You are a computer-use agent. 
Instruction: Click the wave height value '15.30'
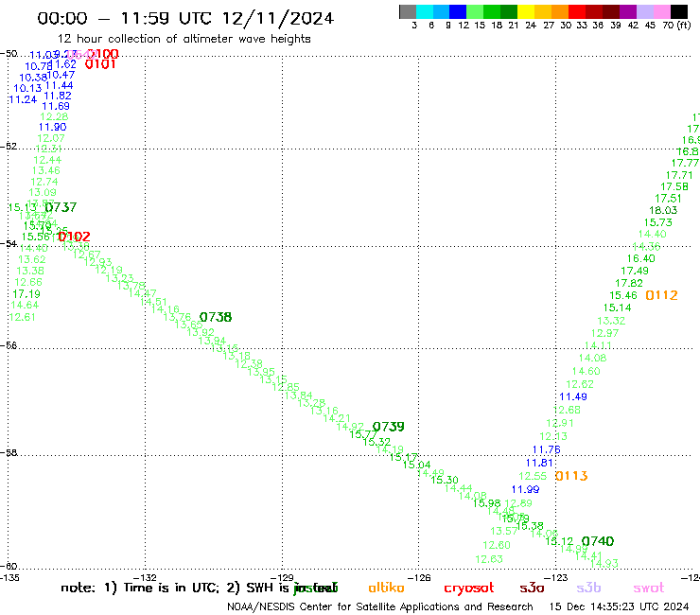445,480
